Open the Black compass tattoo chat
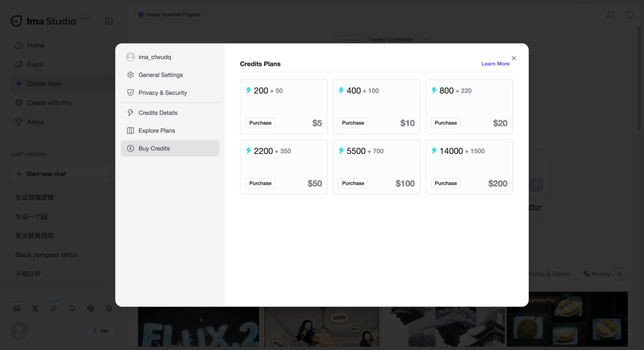Image resolution: width=644 pixels, height=350 pixels. tap(47, 255)
